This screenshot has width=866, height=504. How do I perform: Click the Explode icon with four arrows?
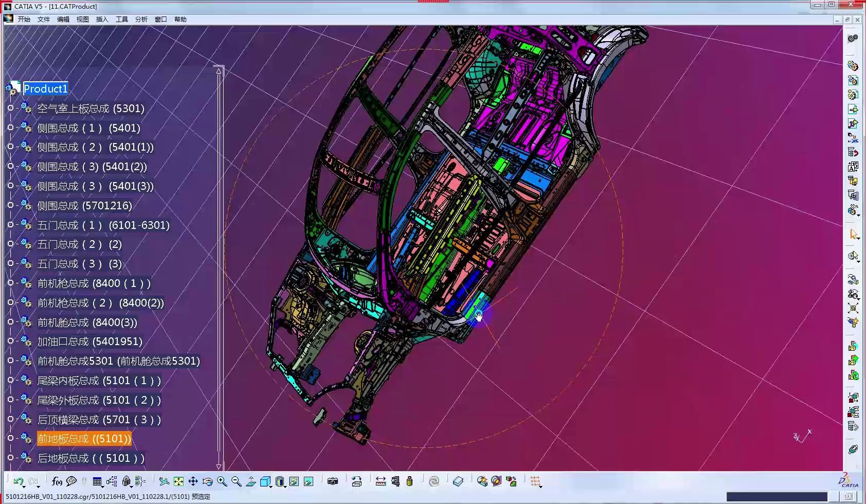(853, 309)
